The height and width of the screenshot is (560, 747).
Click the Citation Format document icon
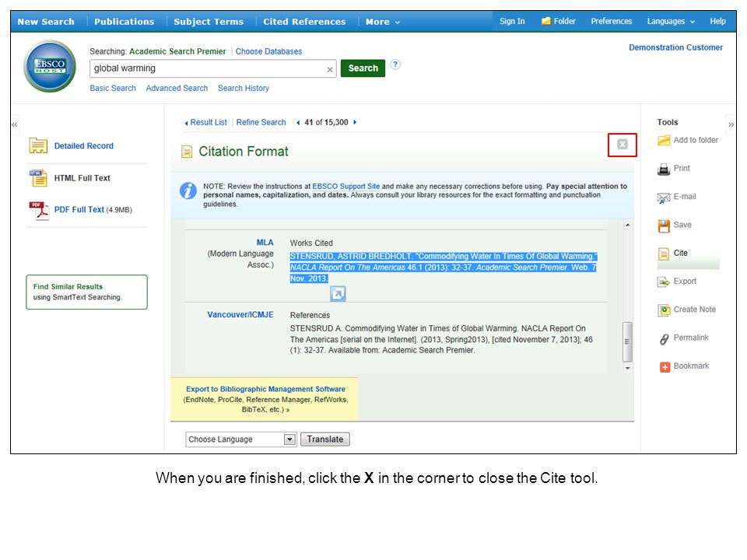coord(187,152)
